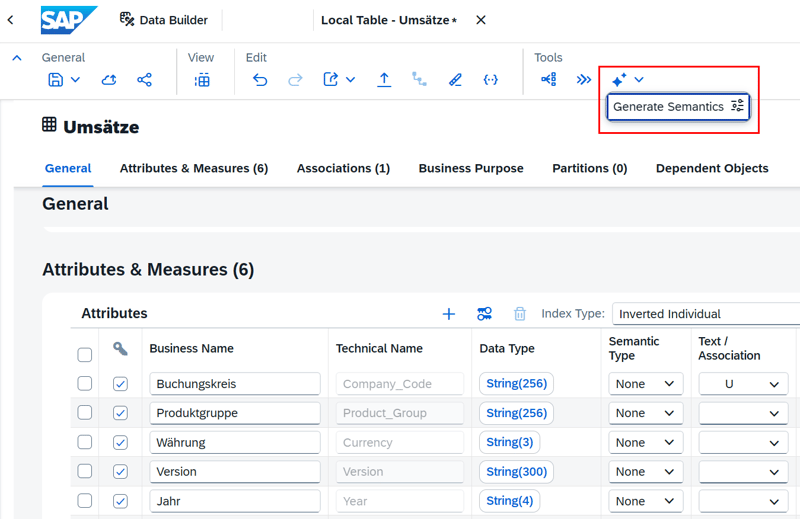Click the Deploy cloud upload icon
800x519 pixels.
click(109, 80)
